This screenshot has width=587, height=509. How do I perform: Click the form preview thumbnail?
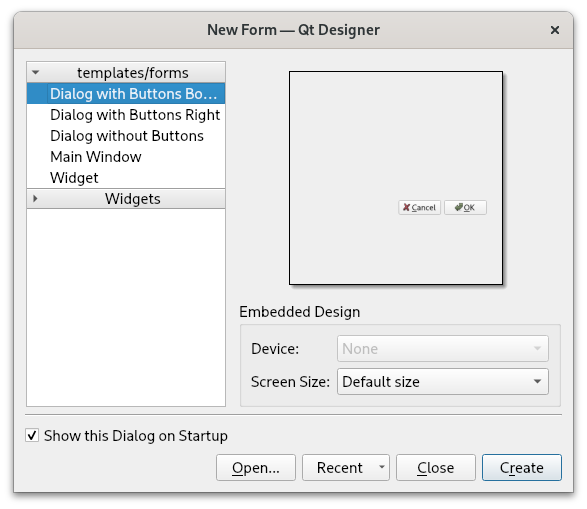(396, 178)
